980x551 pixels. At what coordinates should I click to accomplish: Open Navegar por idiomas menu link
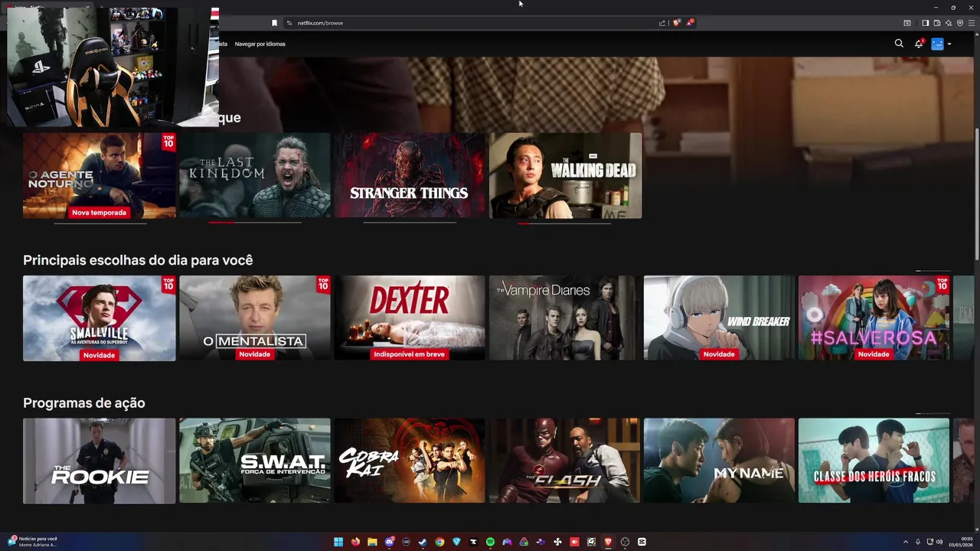click(x=260, y=44)
